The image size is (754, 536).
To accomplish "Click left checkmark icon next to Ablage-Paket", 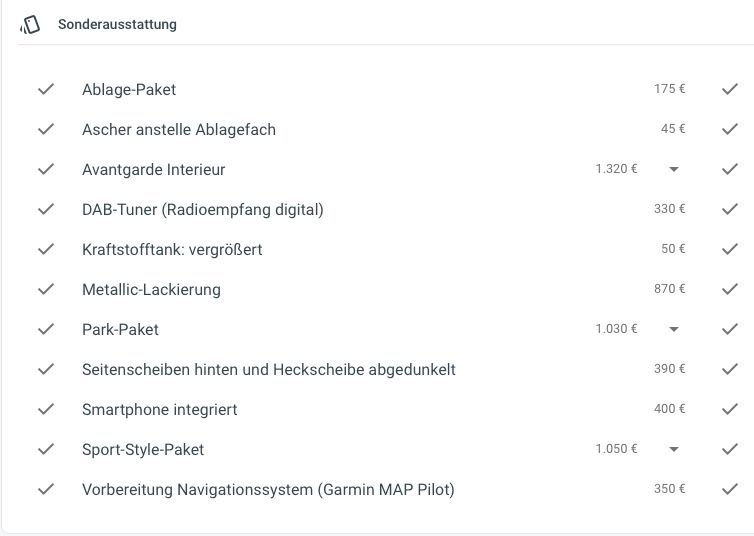I will tap(46, 89).
